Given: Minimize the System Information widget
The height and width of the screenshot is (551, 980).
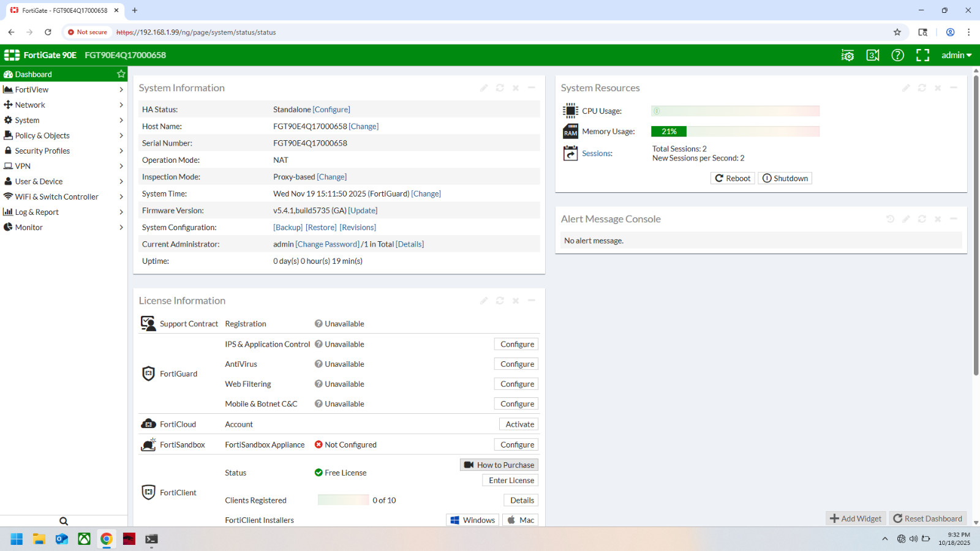Looking at the screenshot, I should (x=532, y=88).
